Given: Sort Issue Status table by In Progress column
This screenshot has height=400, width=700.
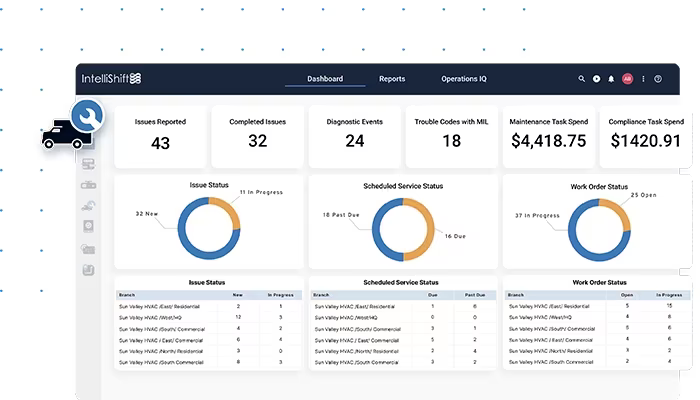Looking at the screenshot, I should pos(281,295).
